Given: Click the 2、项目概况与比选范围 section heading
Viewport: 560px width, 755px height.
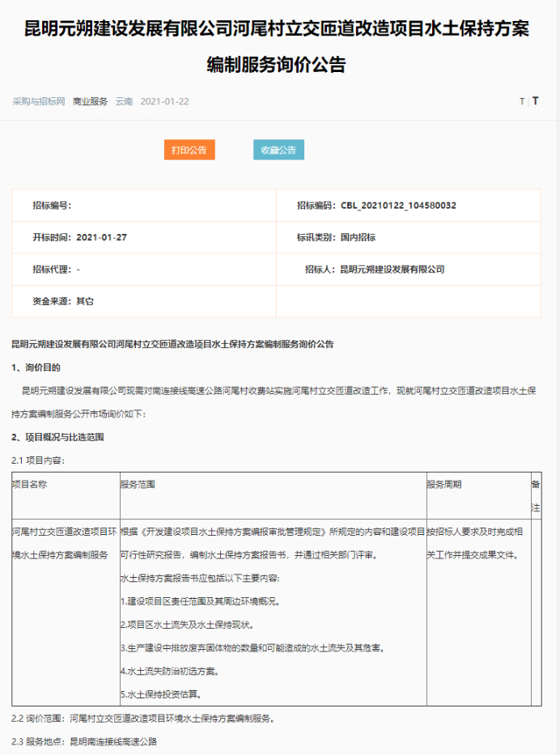Looking at the screenshot, I should 57,437.
